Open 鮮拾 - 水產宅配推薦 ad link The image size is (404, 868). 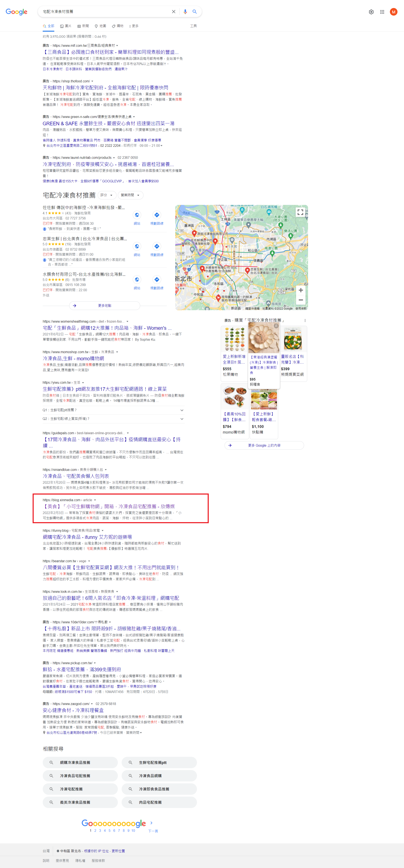82,670
